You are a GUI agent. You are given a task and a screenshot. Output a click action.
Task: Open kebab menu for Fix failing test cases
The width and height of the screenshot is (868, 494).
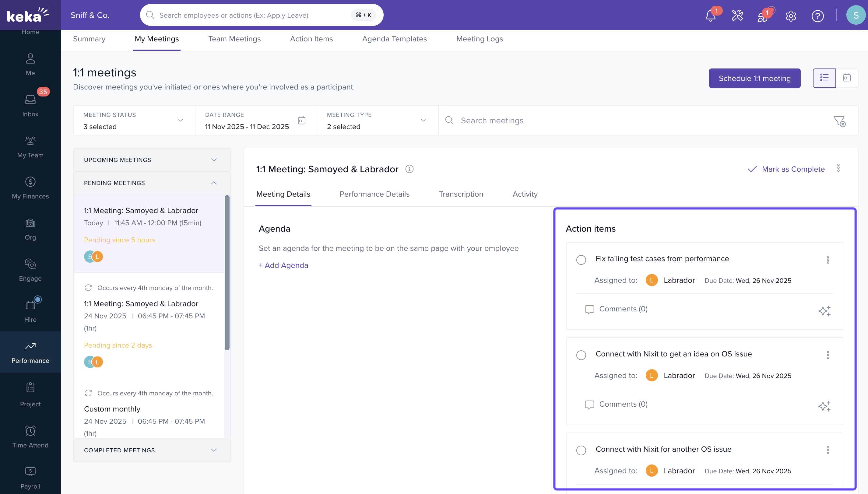click(828, 260)
